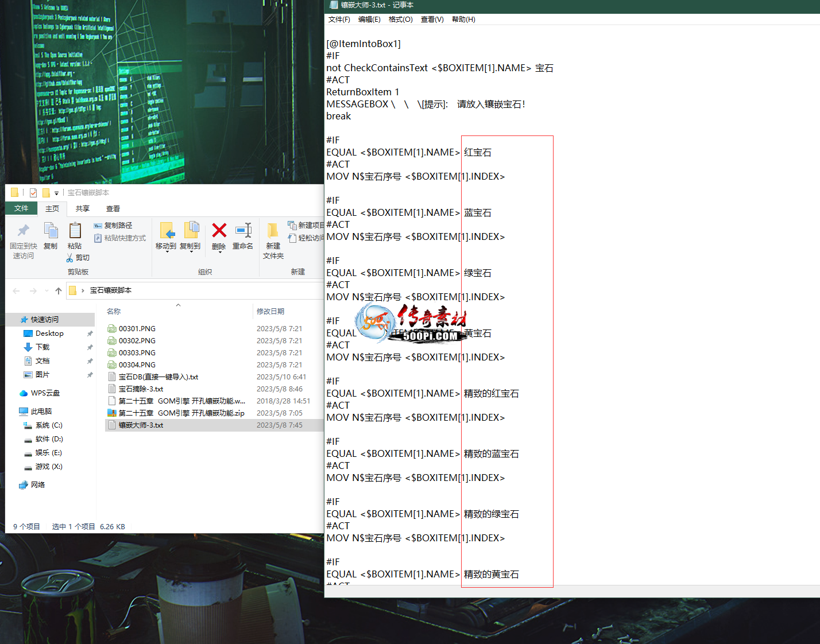Switch to Home (主页) ribbon tab
This screenshot has width=820, height=644.
(x=52, y=208)
